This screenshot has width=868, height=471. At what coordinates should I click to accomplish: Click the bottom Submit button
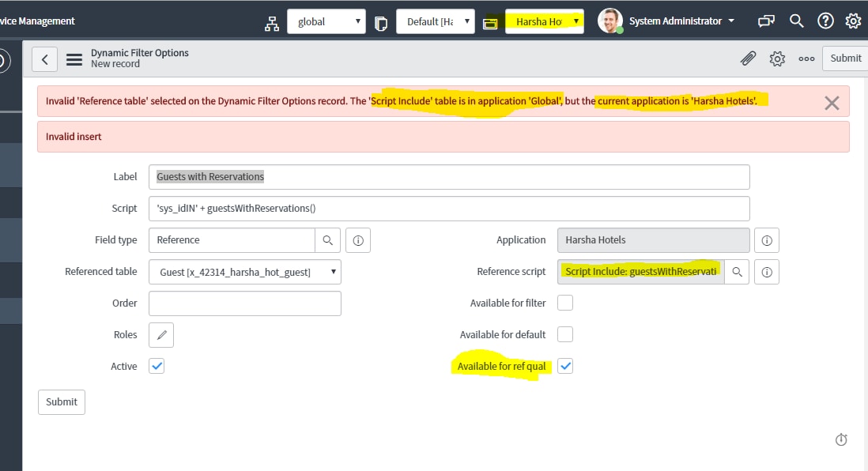coord(62,401)
